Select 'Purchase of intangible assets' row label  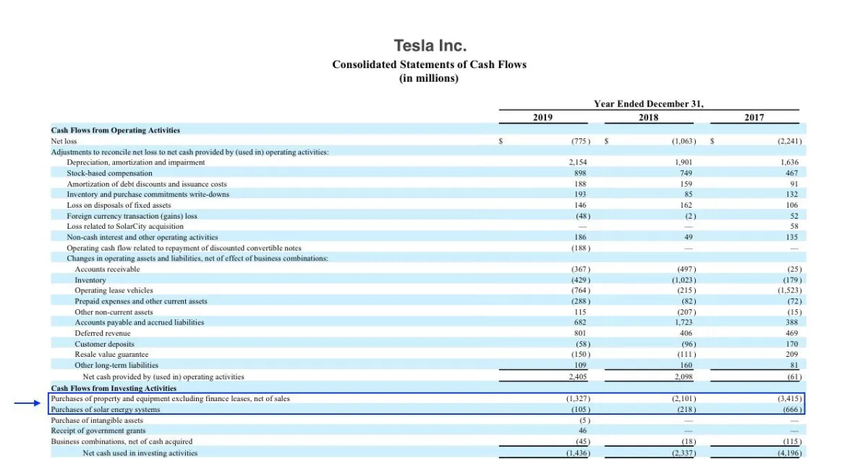coord(97,420)
